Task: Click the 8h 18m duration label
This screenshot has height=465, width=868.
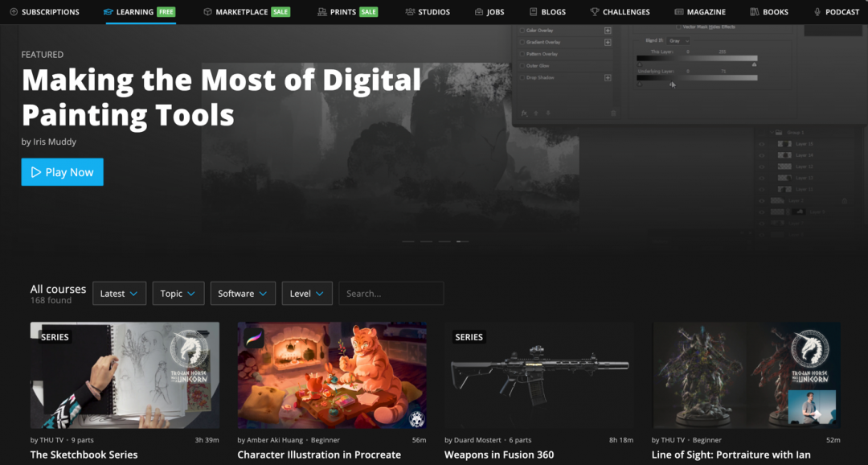Action: (x=621, y=440)
